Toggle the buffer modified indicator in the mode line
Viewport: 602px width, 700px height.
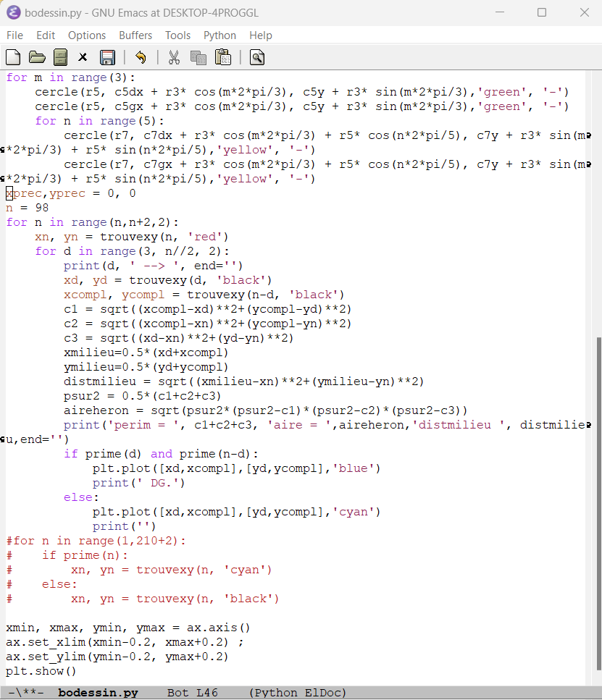pyautogui.click(x=31, y=693)
